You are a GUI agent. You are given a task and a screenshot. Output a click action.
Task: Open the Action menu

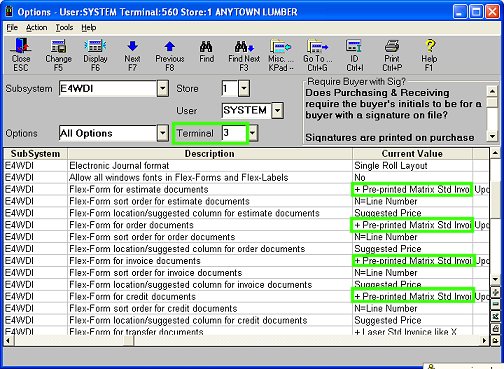pos(37,28)
